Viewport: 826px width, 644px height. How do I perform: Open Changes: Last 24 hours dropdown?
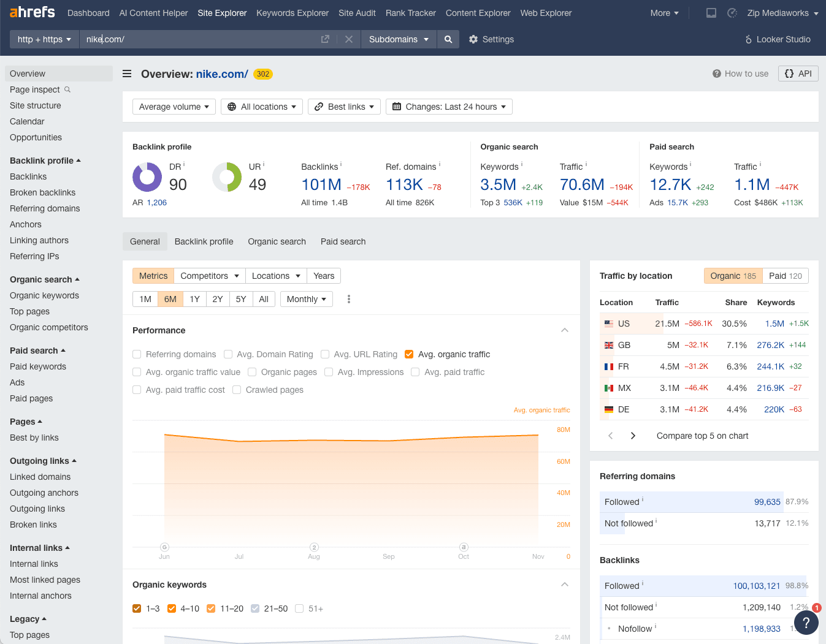(449, 107)
